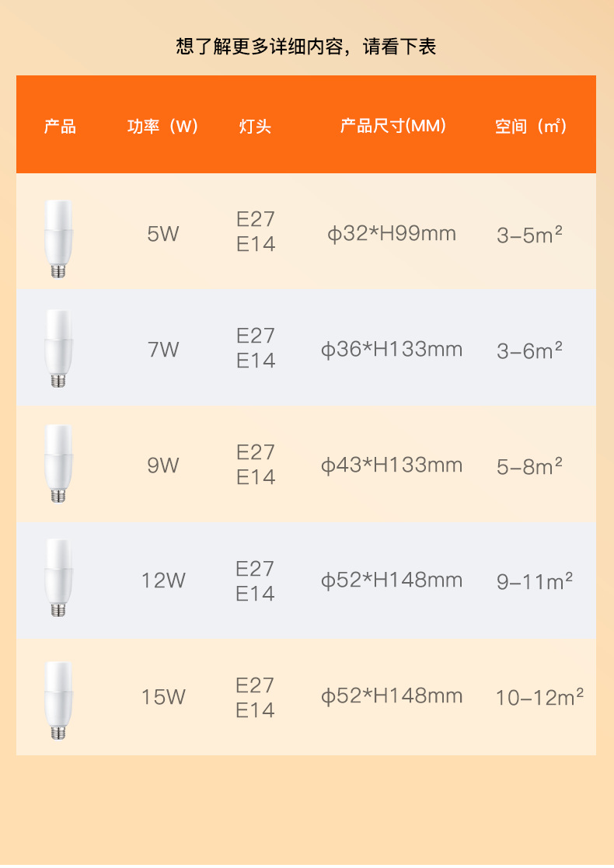Click the 产品尺寸(MM) column header

point(393,126)
